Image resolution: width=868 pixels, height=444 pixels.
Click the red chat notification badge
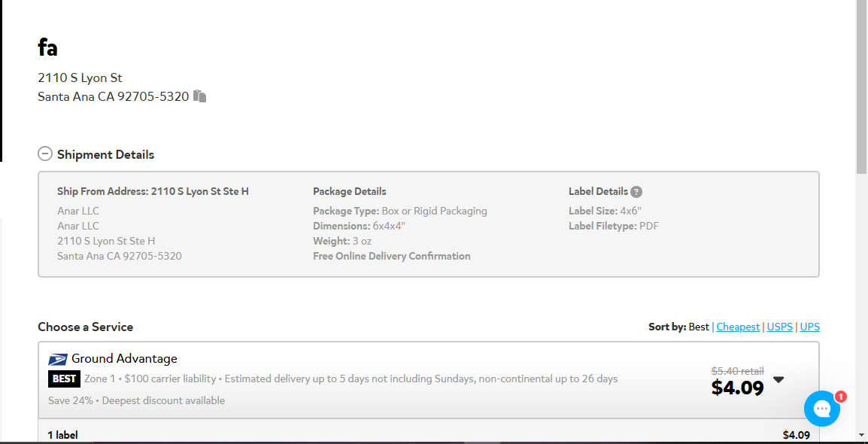(840, 397)
